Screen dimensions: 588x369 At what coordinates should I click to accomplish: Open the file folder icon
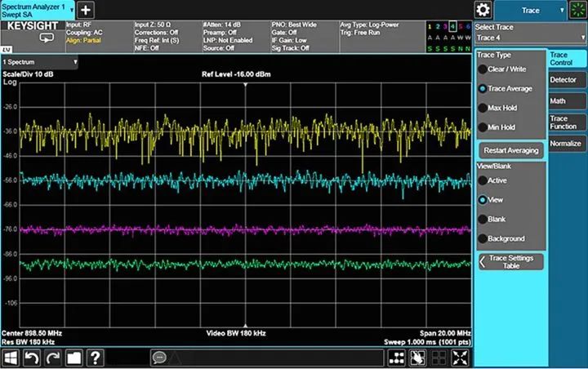coord(74,358)
